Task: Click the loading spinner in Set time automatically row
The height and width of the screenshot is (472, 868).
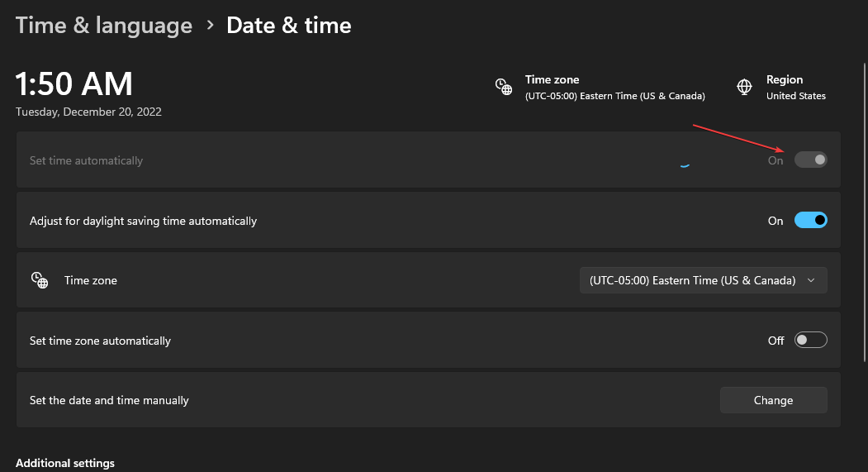Action: click(x=685, y=164)
